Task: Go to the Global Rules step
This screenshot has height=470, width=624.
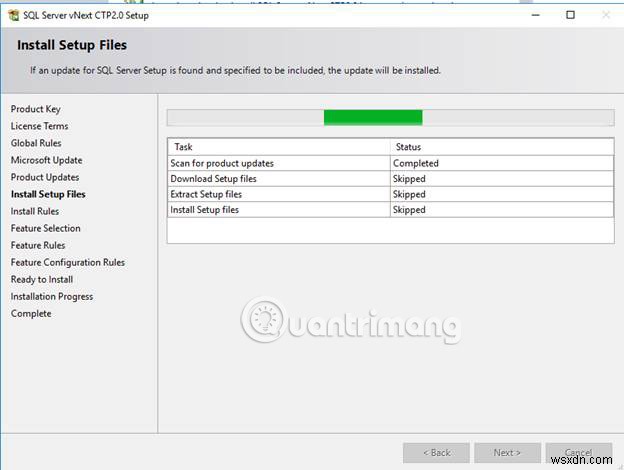Action: coord(36,143)
